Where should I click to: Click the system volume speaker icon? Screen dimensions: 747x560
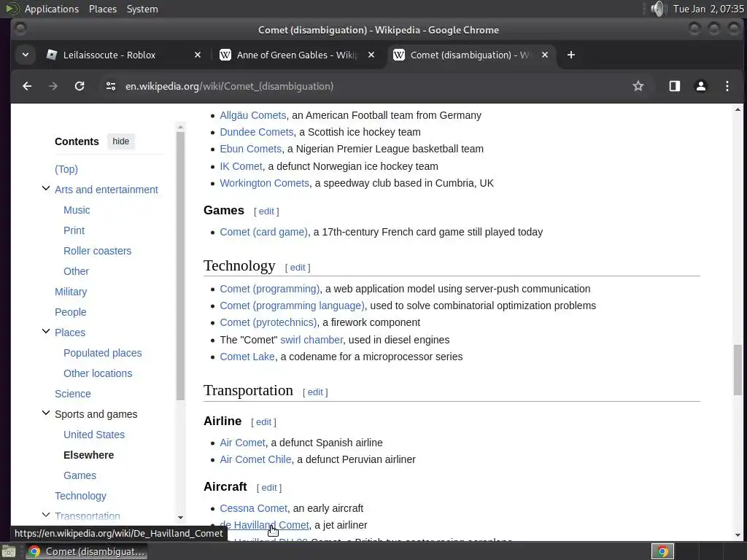click(x=658, y=9)
